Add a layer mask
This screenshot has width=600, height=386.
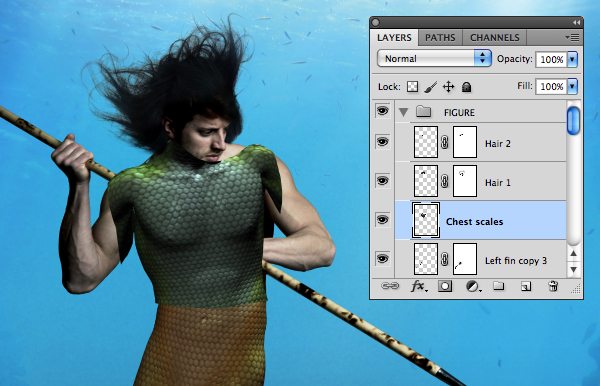pyautogui.click(x=445, y=286)
